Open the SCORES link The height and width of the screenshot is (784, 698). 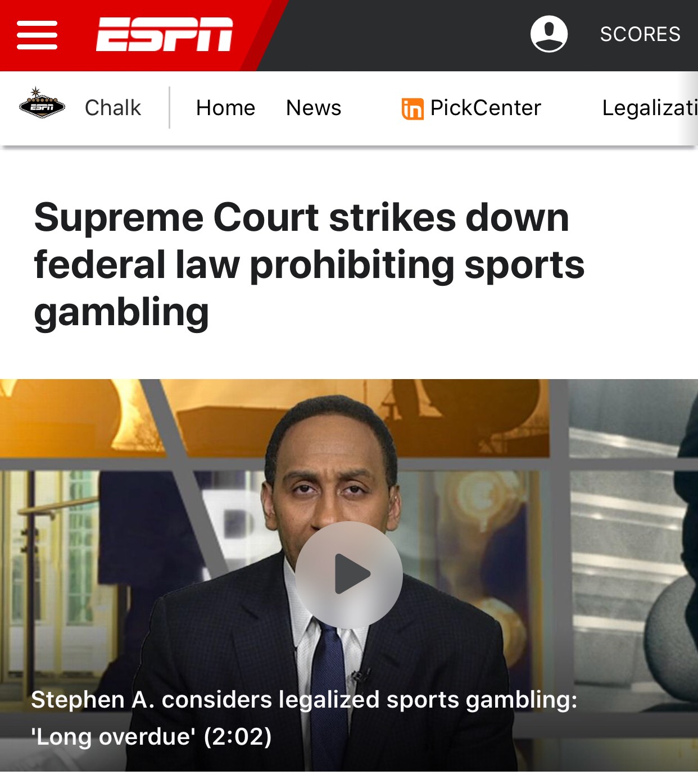[x=640, y=34]
